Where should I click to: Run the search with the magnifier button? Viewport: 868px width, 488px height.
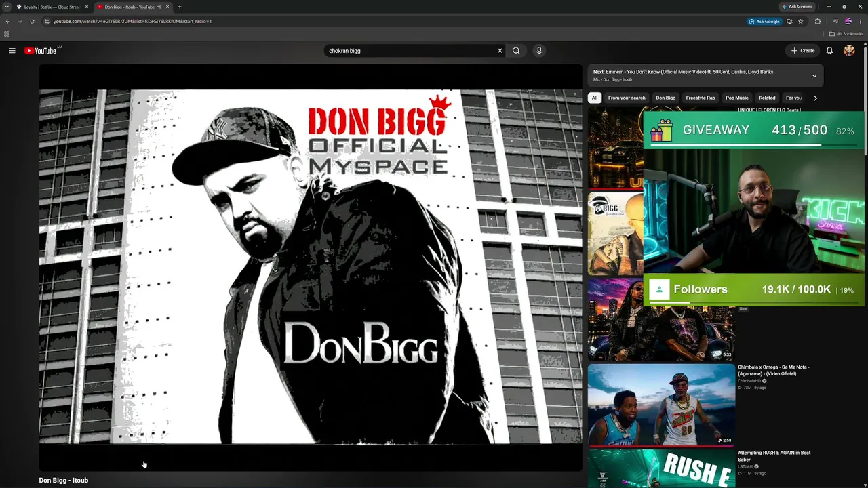(516, 51)
